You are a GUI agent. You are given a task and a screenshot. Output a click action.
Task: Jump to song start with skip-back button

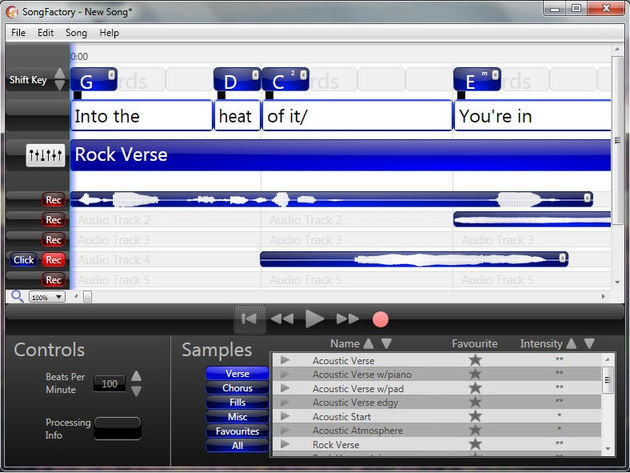(249, 319)
